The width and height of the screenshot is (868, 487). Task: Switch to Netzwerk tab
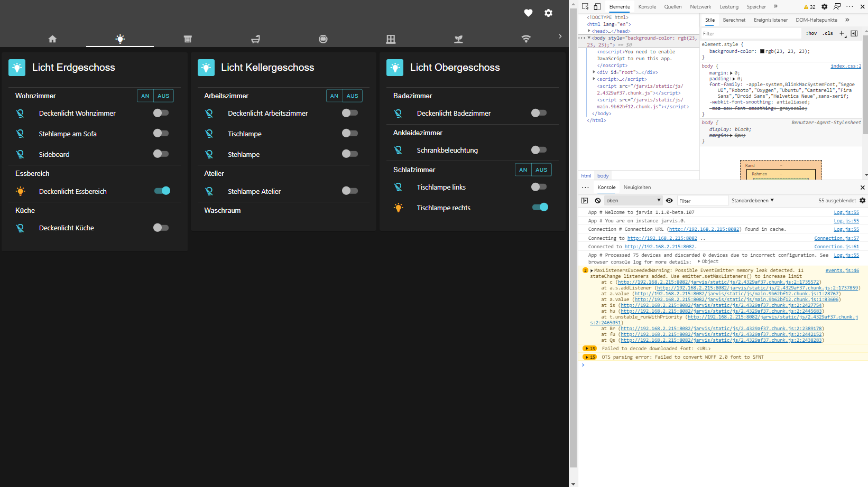click(x=700, y=7)
